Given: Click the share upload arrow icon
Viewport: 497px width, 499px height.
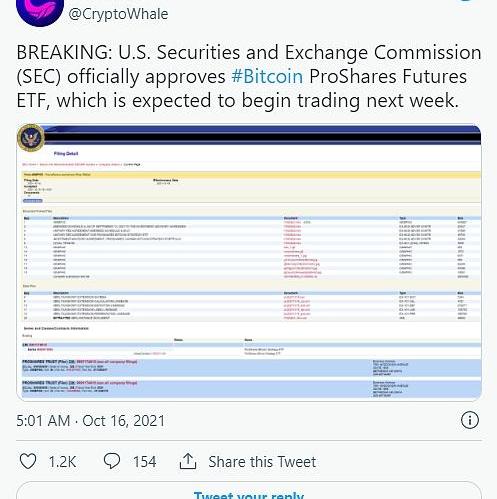Looking at the screenshot, I should pos(188,461).
